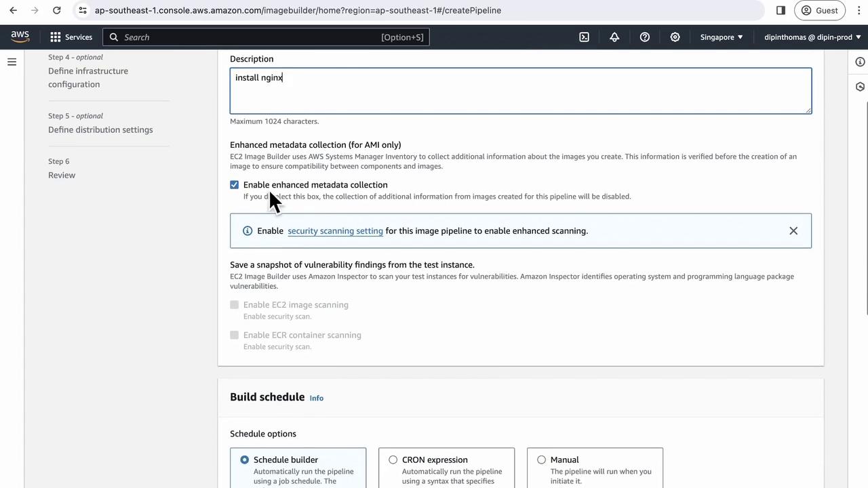
Task: Go to Define distribution settings step
Action: coord(100,129)
